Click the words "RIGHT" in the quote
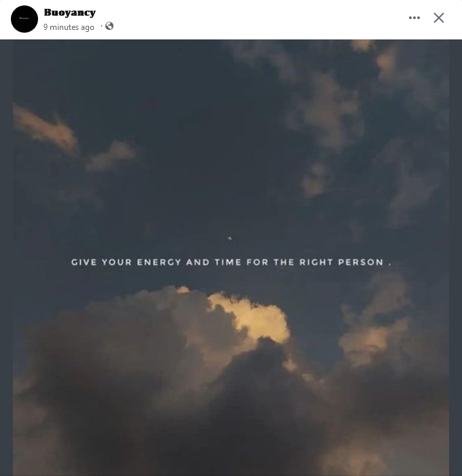 [317, 262]
